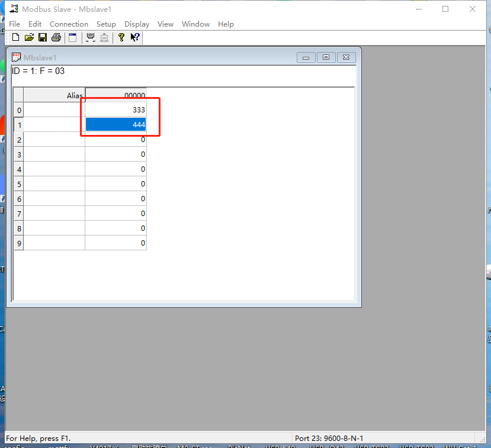Click the Connect toolbar icon
This screenshot has width=491, height=448.
click(x=91, y=37)
